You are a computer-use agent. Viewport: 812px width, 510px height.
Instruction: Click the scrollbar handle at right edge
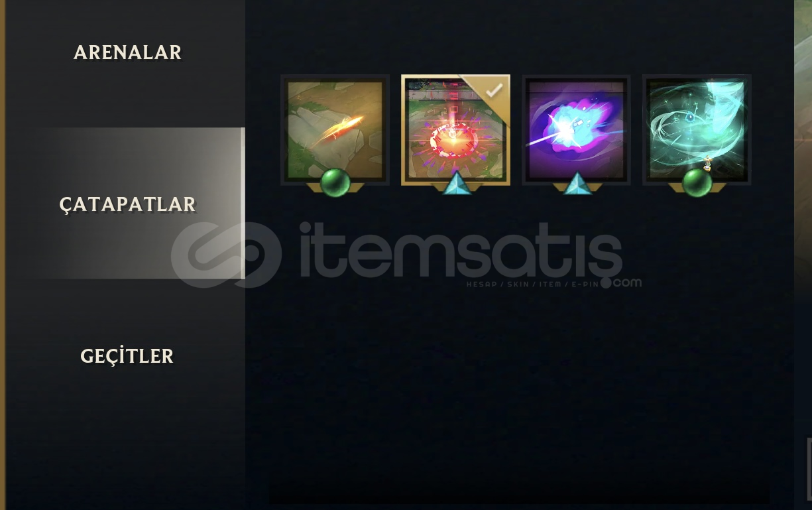click(x=809, y=468)
